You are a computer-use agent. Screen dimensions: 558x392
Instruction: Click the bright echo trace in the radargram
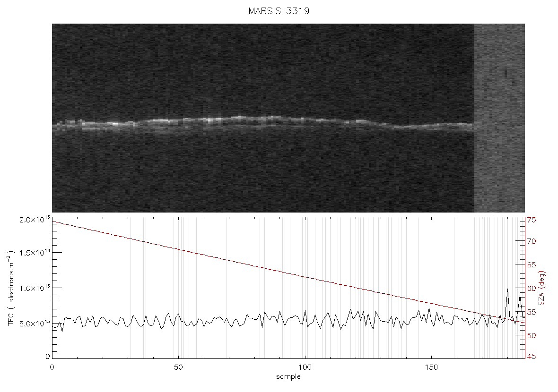(x=263, y=123)
